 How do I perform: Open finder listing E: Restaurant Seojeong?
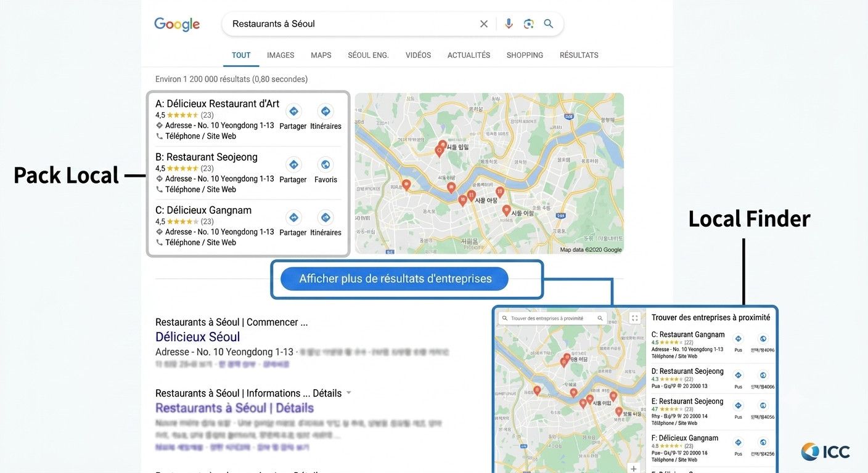pos(687,401)
